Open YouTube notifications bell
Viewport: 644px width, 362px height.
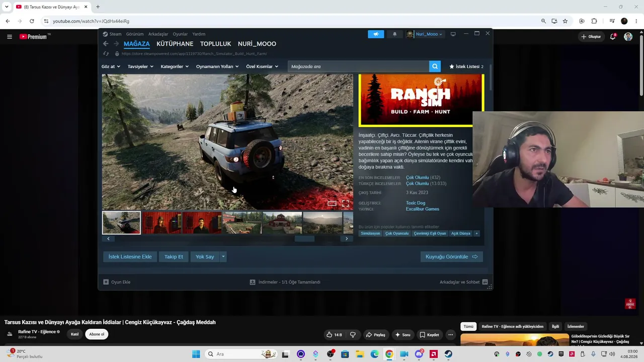613,37
